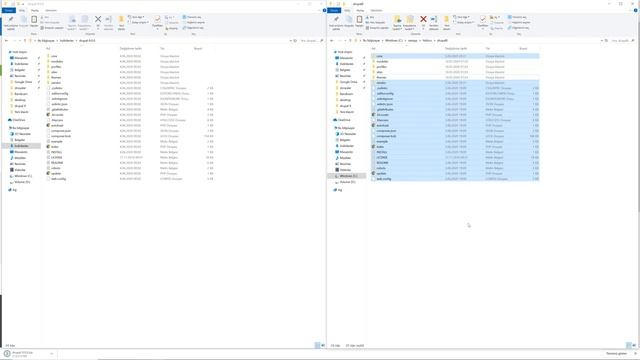Viewport: 640px width, 360px height.
Task: Pin to Quick access in drupal8 window ribbon
Action: [x=336, y=22]
